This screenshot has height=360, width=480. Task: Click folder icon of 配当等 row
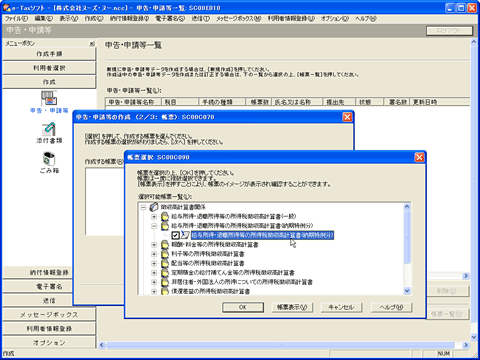pos(165,263)
